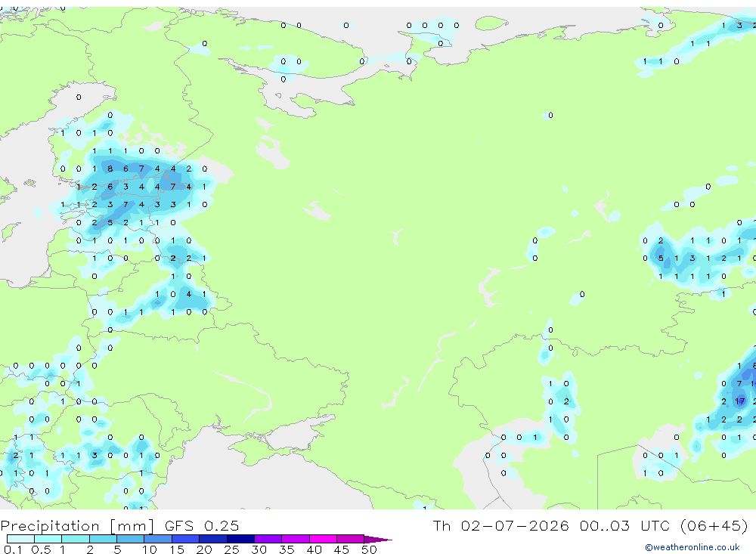Click the 2–5 mm legend color swatch

[103, 539]
